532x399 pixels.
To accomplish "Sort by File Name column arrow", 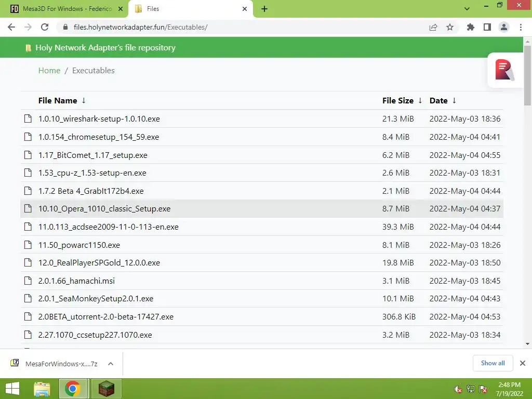I will pos(84,100).
